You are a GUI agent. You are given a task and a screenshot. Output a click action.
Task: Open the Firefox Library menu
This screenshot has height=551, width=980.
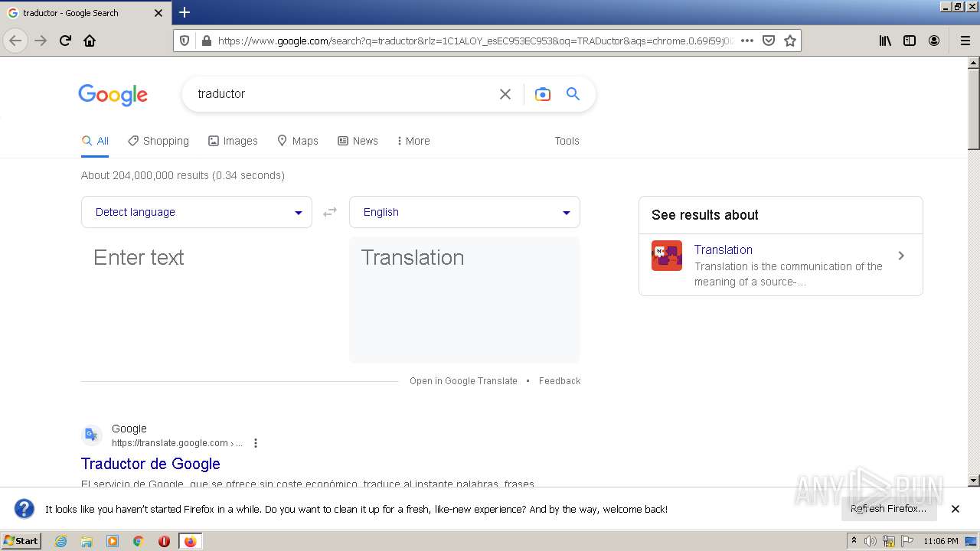pos(885,41)
